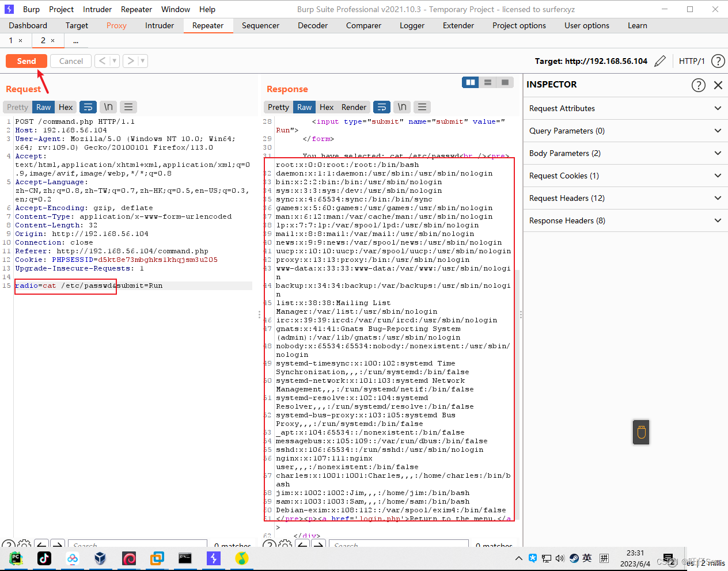
Task: Go back to previous request in history
Action: coord(102,61)
